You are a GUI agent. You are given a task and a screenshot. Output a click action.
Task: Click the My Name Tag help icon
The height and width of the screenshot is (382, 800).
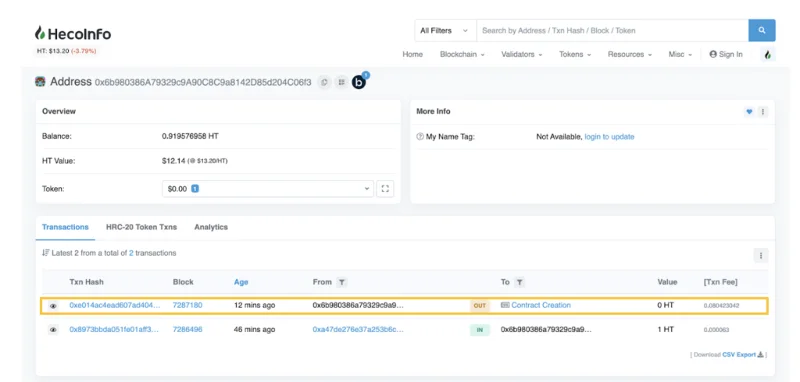(420, 137)
